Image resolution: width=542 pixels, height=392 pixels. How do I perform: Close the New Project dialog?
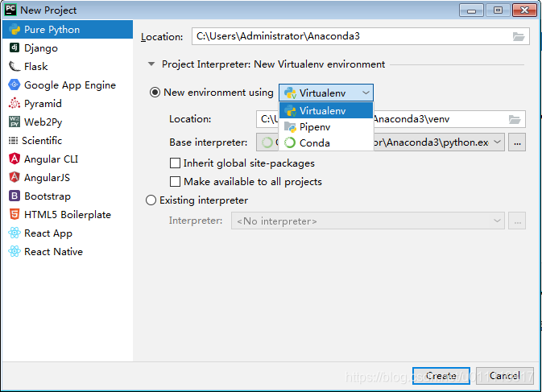tap(524, 10)
